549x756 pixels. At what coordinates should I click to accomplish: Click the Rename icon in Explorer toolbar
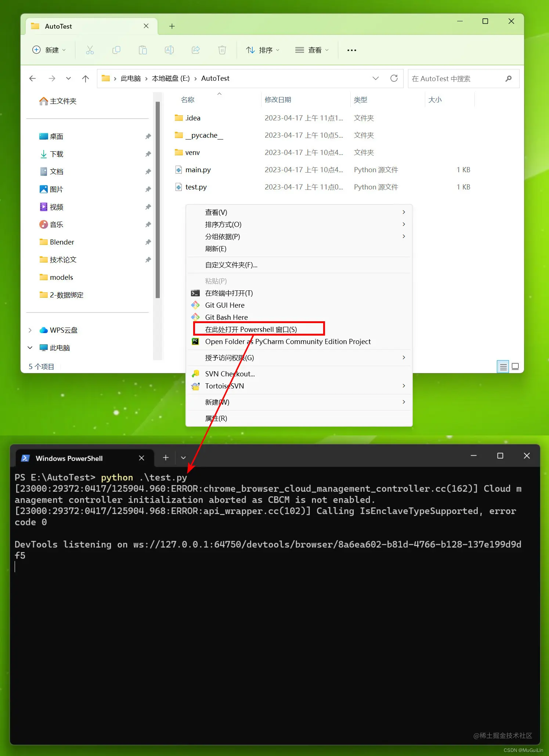click(x=169, y=50)
